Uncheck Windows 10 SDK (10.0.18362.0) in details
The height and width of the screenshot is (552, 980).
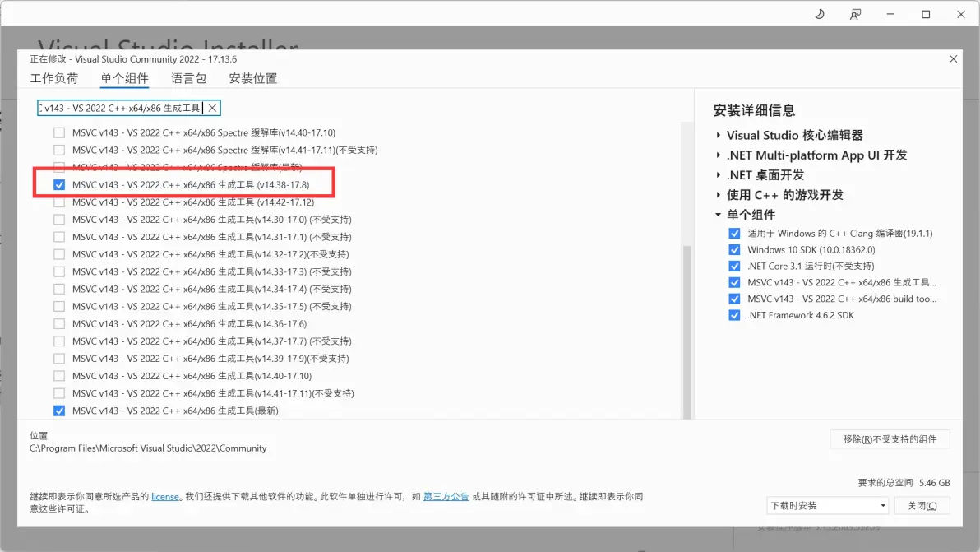[x=734, y=249]
